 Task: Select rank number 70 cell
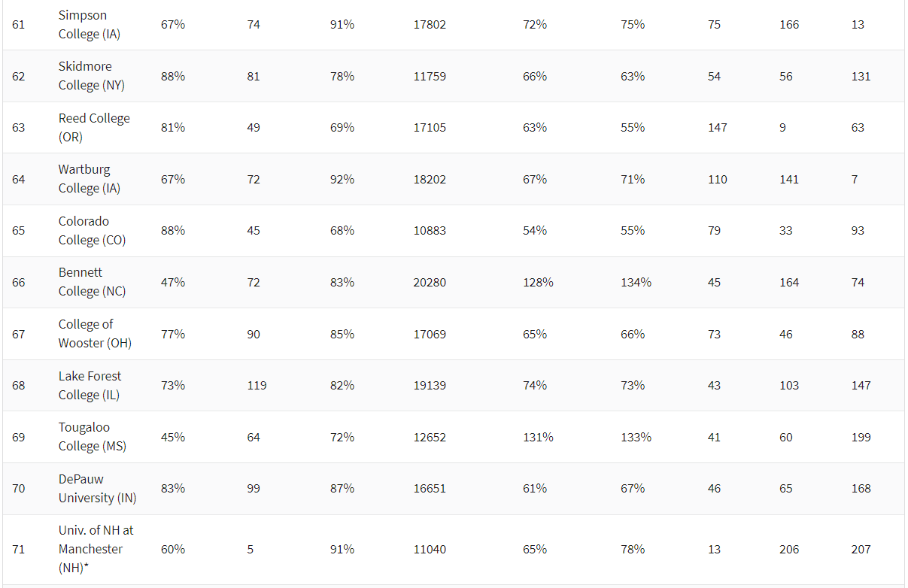coord(18,489)
